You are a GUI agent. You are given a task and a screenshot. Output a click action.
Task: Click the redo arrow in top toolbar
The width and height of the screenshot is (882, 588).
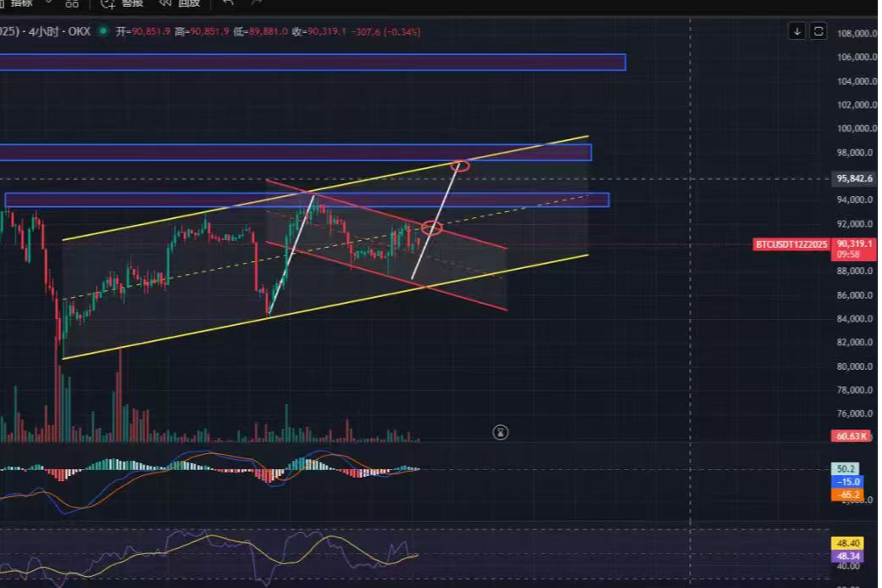coord(256,3)
